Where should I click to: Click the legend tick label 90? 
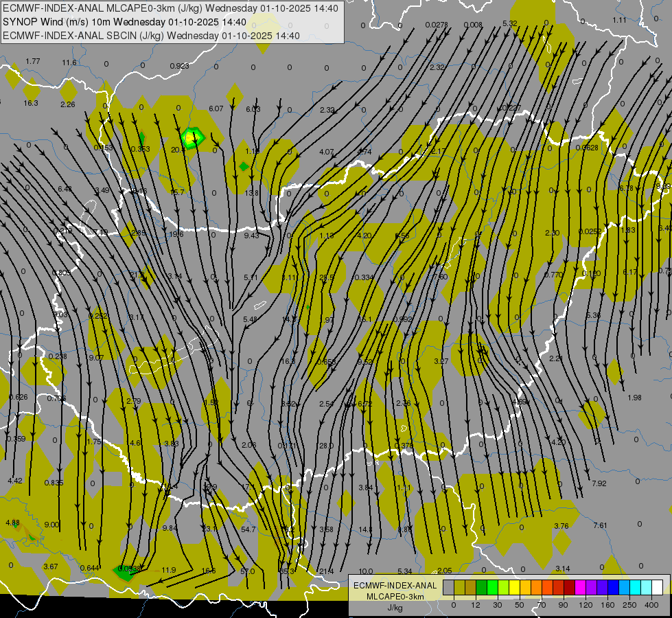(x=563, y=605)
